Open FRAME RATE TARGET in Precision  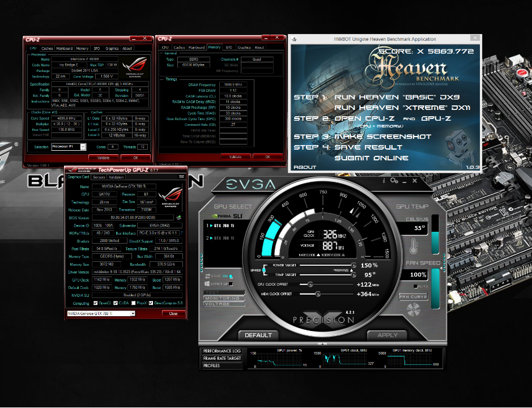(x=222, y=358)
